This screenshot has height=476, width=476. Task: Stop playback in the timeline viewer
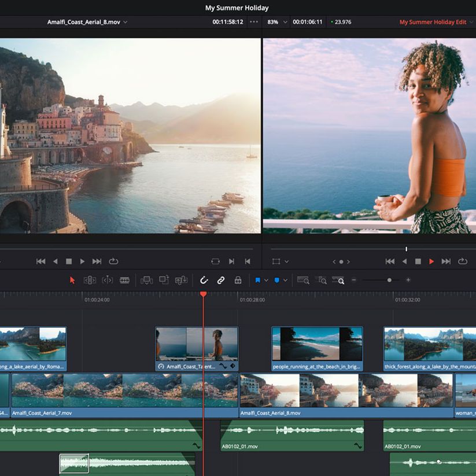click(418, 261)
